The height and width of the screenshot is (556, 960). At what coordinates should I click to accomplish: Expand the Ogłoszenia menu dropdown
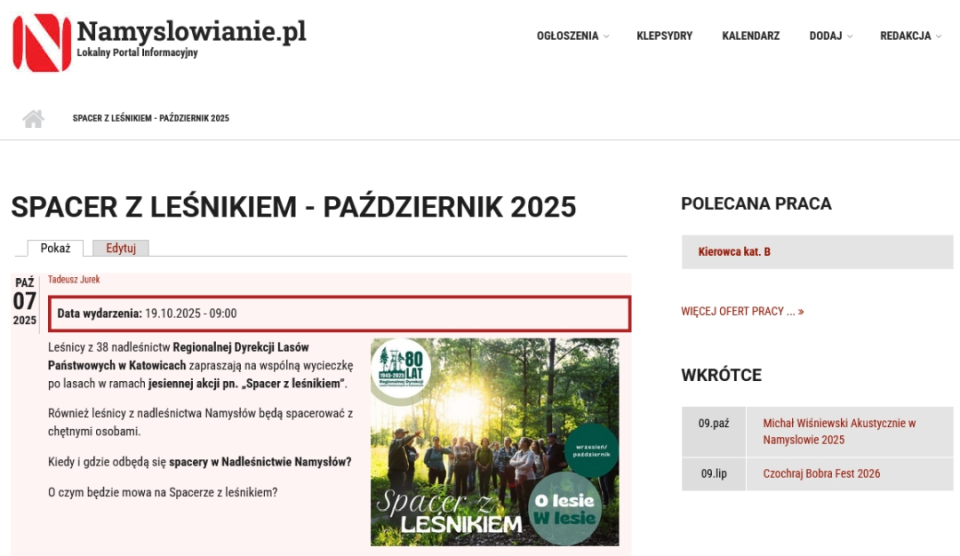(x=572, y=36)
